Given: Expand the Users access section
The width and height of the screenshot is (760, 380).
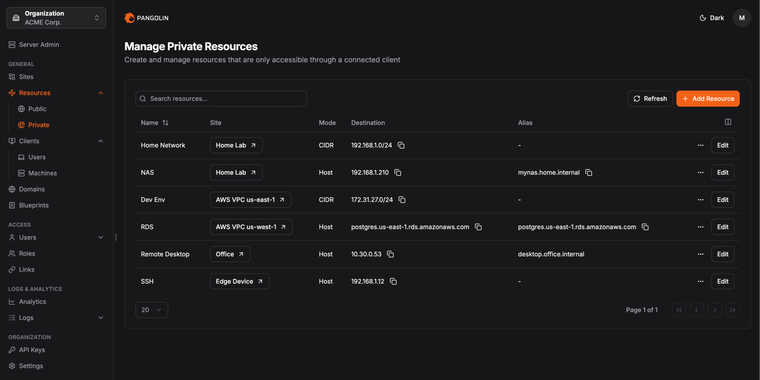Looking at the screenshot, I should (101, 238).
